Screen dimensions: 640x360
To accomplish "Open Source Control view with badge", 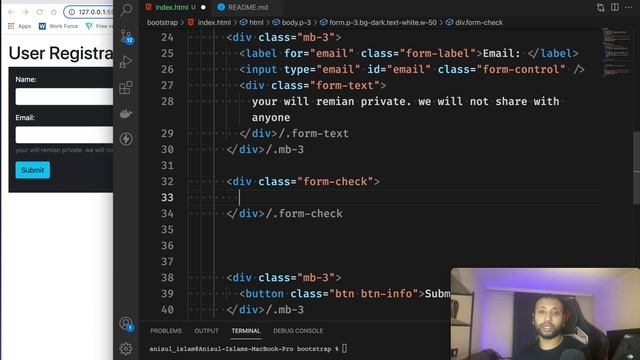I will (x=127, y=37).
